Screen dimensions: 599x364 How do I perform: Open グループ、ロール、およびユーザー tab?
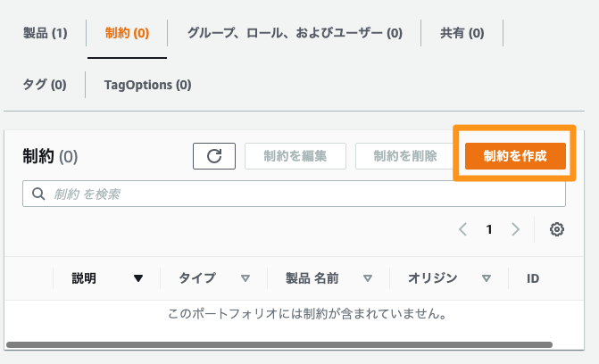click(295, 33)
